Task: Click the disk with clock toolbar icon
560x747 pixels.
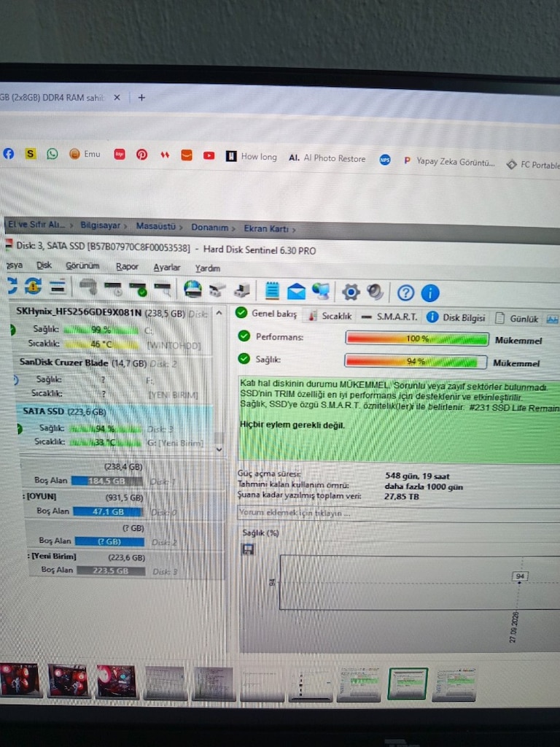Action: pyautogui.click(x=113, y=288)
